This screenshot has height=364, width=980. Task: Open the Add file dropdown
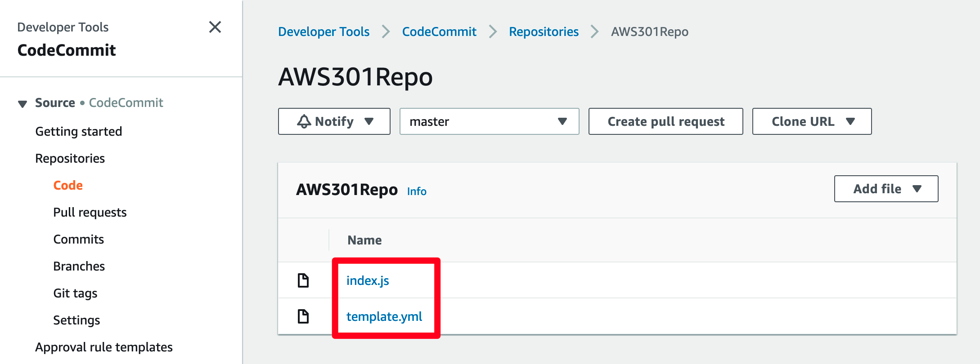pyautogui.click(x=886, y=189)
